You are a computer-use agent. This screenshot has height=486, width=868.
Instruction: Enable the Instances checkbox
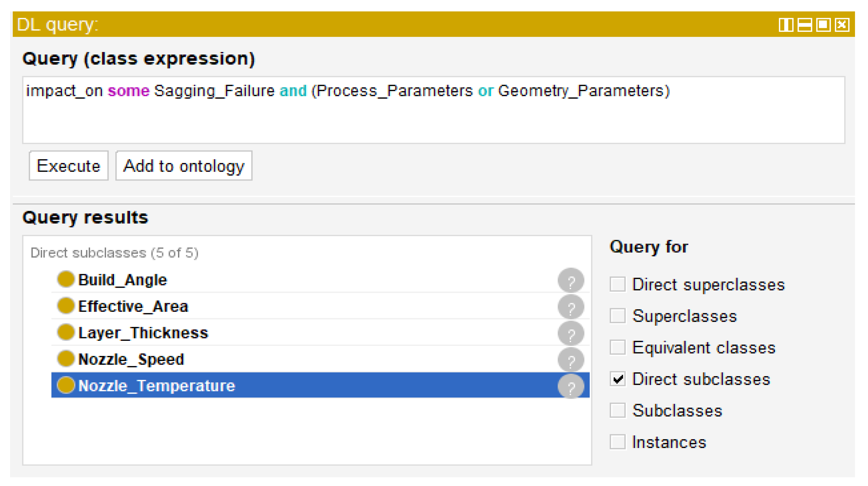click(x=618, y=442)
